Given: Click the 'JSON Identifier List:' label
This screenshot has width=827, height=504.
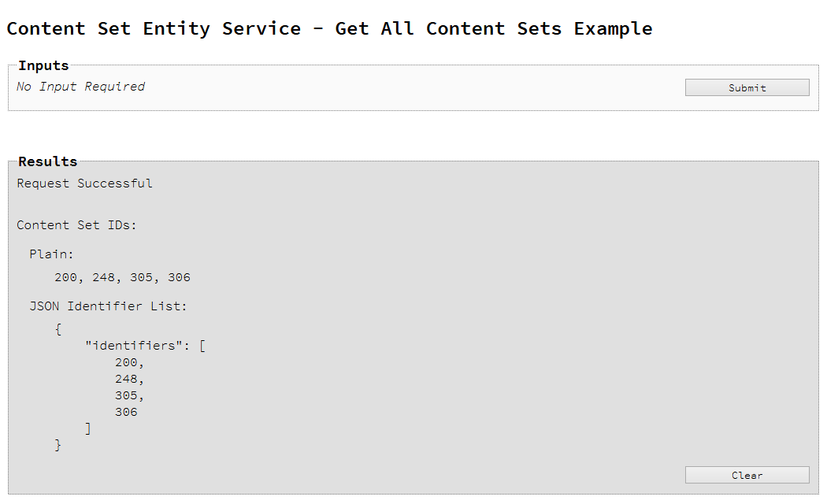Looking at the screenshot, I should pyautogui.click(x=109, y=306).
